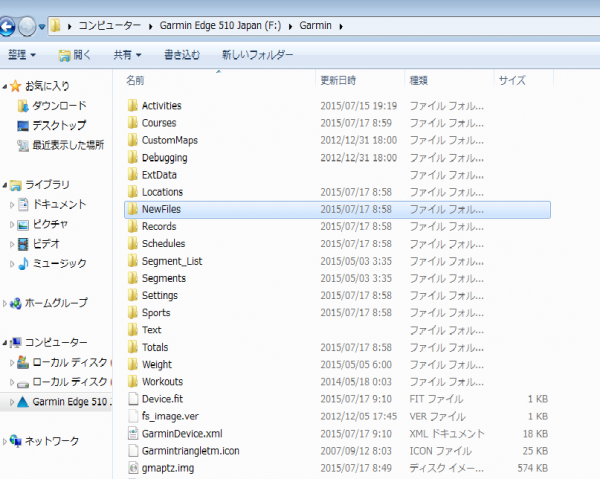Viewport: 600px width, 479px height.
Task: Open the ミュージック library icon
Action: (24, 263)
